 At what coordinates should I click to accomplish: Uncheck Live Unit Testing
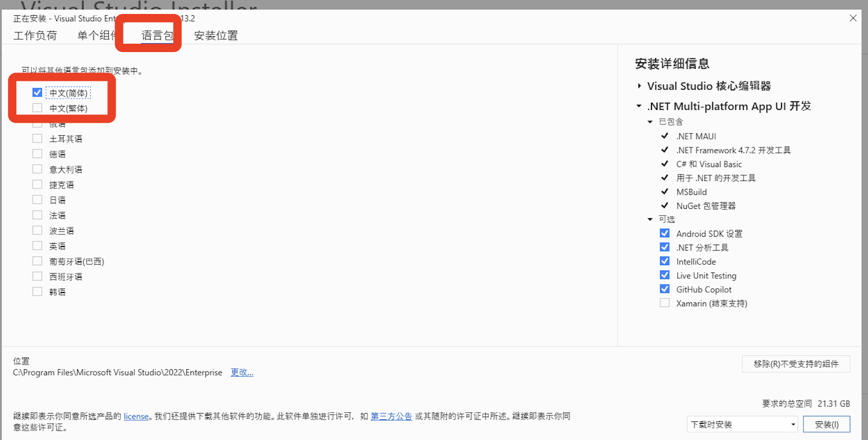pyautogui.click(x=664, y=275)
